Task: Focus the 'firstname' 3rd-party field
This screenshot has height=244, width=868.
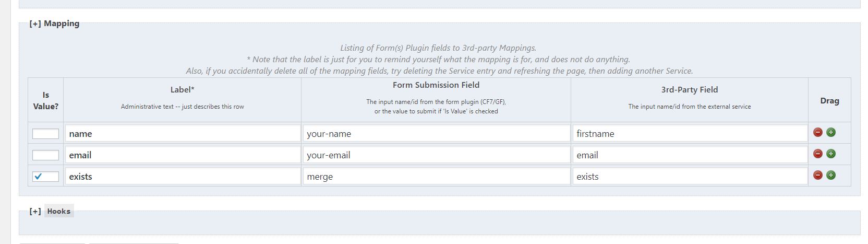Action: point(690,134)
